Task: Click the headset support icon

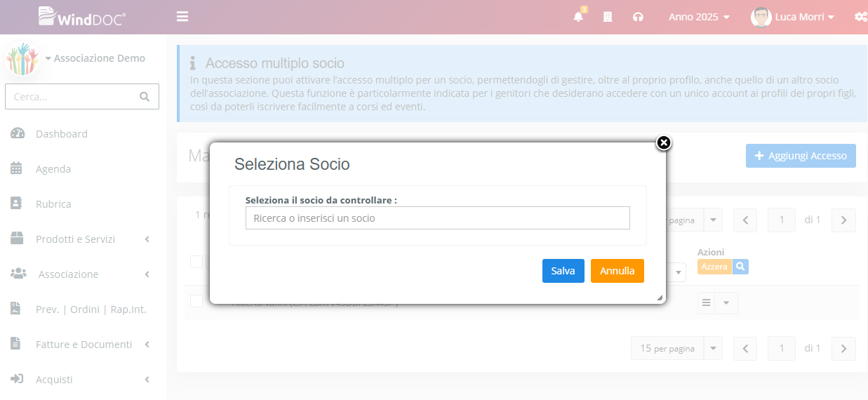Action: (x=638, y=17)
